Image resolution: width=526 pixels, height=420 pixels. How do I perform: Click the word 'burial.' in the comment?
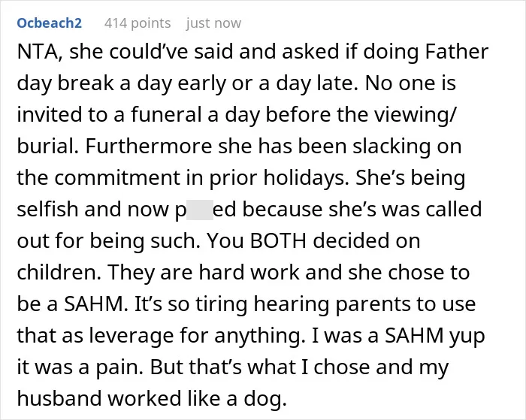[48, 147]
